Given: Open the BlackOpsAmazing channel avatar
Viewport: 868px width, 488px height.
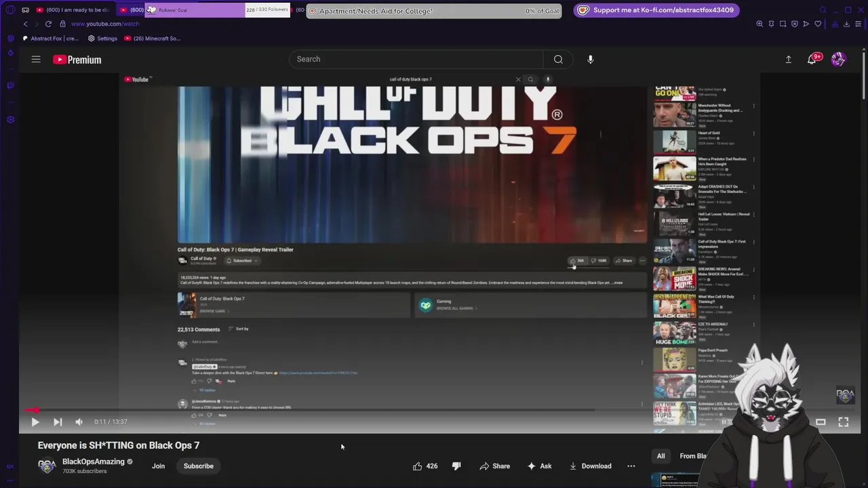Looking at the screenshot, I should (x=47, y=466).
